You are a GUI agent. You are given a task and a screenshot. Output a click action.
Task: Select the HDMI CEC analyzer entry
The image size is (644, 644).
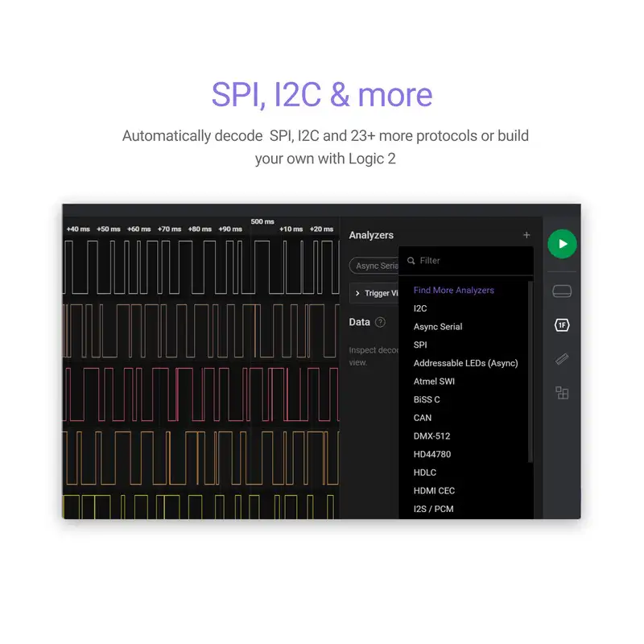434,491
